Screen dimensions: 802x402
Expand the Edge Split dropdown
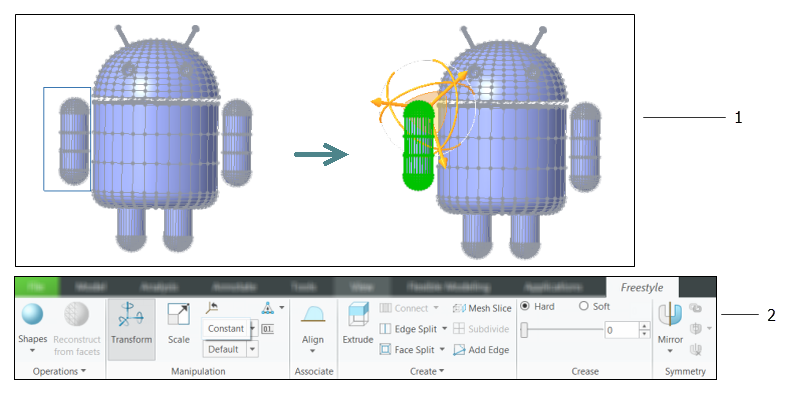443,329
